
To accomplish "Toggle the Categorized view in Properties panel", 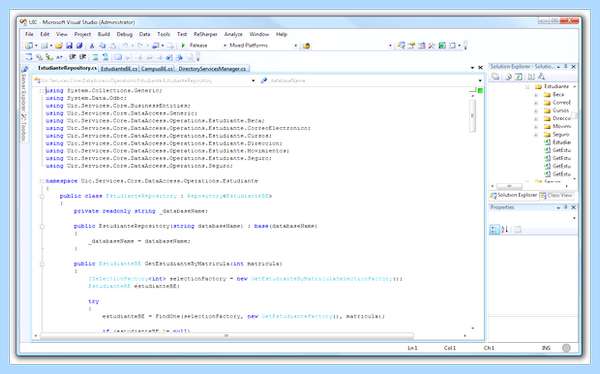I will pyautogui.click(x=494, y=229).
